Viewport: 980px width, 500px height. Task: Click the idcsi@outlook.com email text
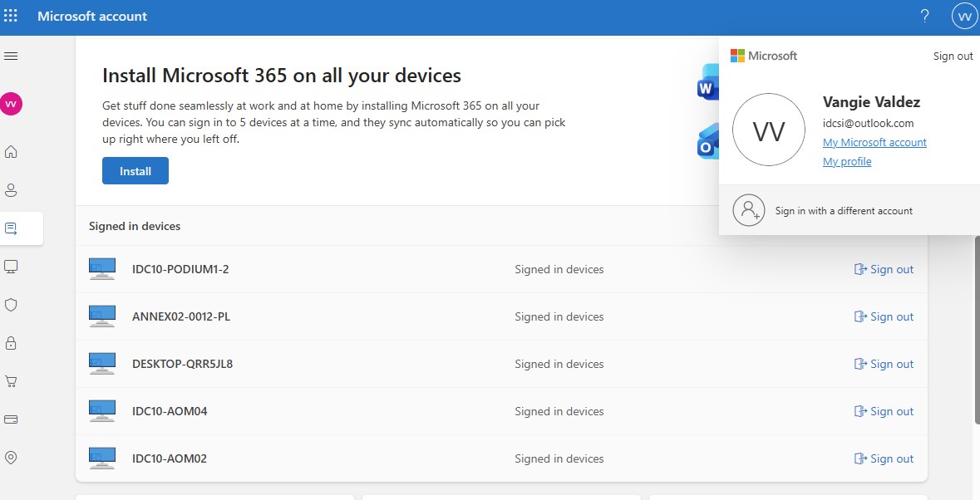pyautogui.click(x=868, y=123)
